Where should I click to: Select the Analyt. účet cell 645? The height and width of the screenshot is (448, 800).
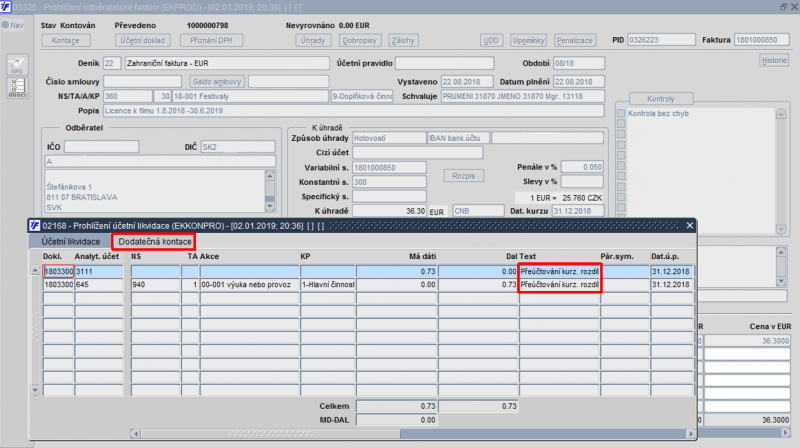99,284
